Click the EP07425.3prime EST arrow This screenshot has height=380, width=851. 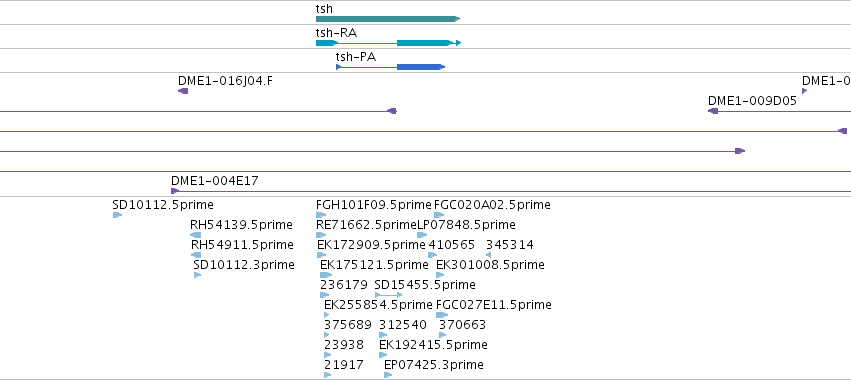click(388, 375)
